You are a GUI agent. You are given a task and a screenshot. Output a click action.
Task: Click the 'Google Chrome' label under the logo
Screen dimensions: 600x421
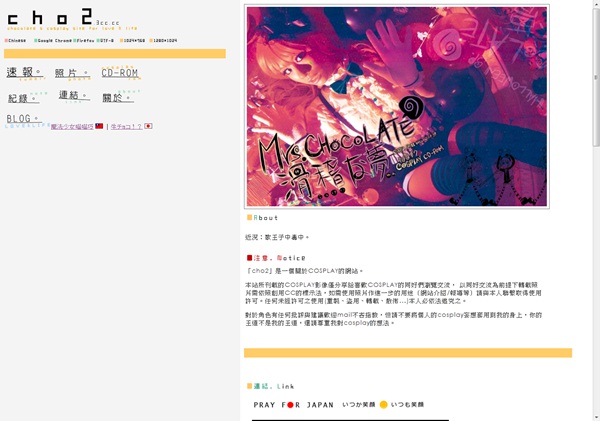coord(53,40)
